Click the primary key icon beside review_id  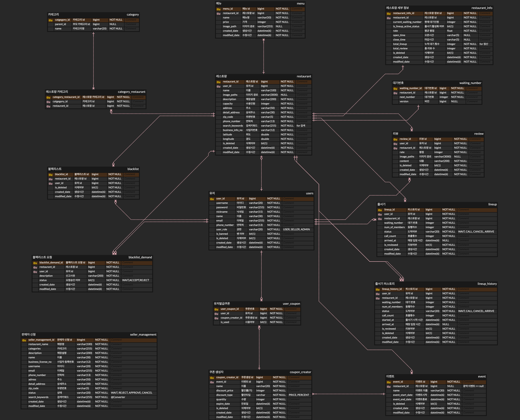pos(395,139)
